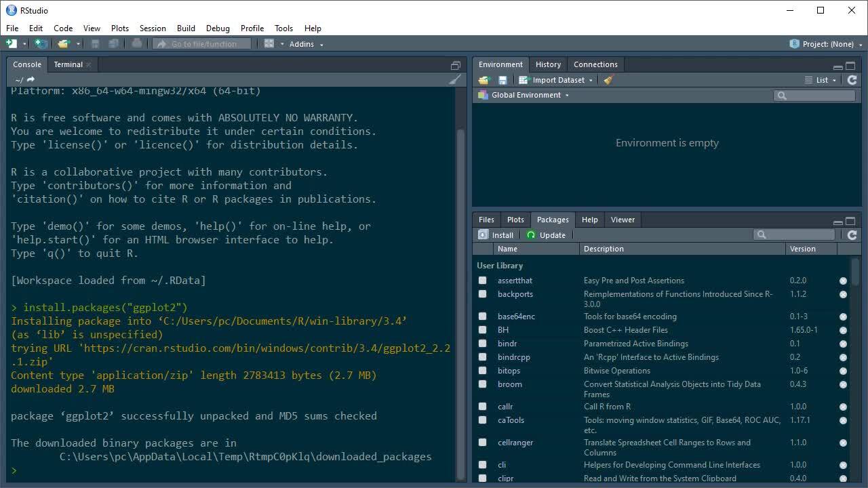This screenshot has height=488, width=868.
Task: Open the Addins dropdown
Action: click(307, 44)
